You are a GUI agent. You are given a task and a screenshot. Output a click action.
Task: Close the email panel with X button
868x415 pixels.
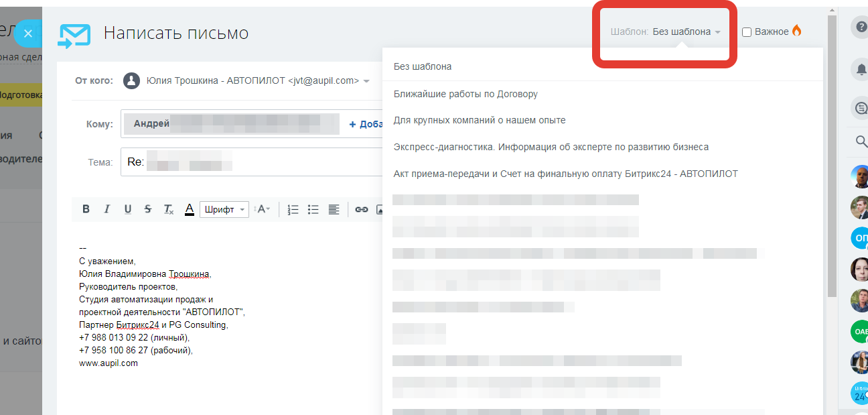click(x=28, y=33)
